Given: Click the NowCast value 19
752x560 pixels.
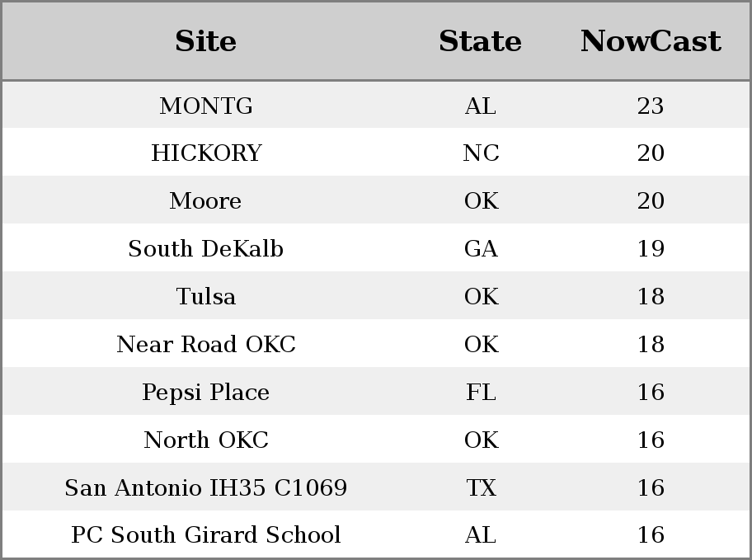Looking at the screenshot, I should point(651,248).
